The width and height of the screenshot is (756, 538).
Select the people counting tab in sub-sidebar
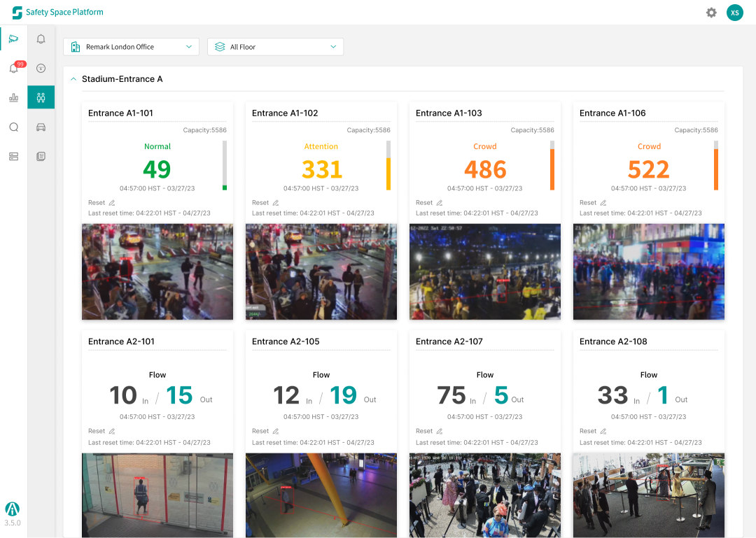tap(41, 97)
